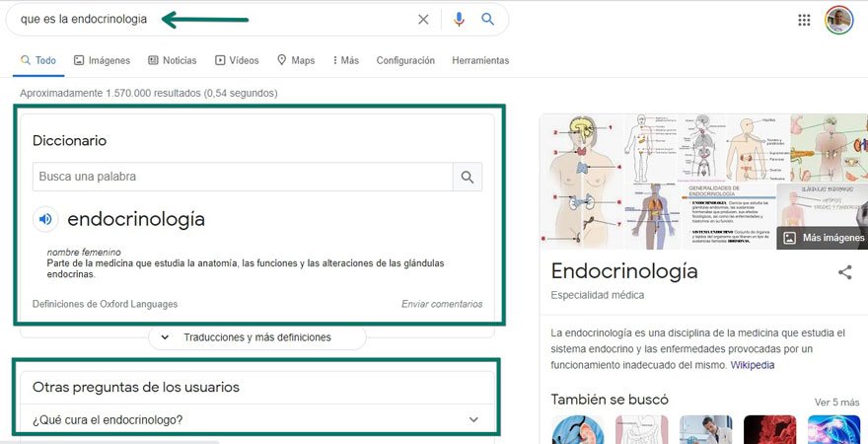Open the Maps tab
The height and width of the screenshot is (444, 868).
pos(296,60)
